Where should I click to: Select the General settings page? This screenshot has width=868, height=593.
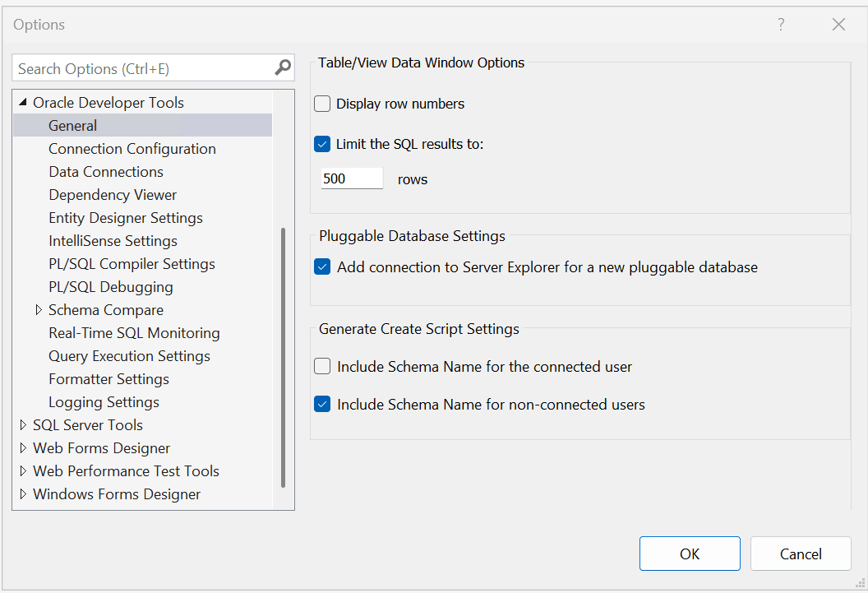pos(72,125)
